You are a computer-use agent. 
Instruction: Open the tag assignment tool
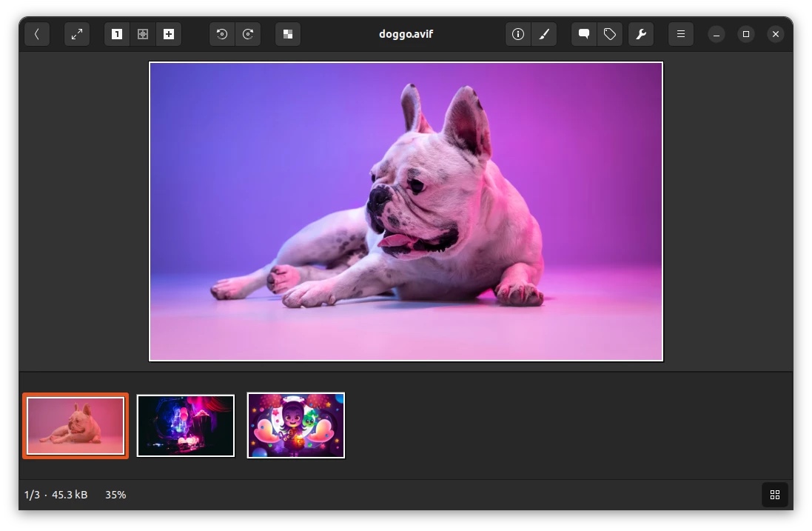(x=610, y=34)
